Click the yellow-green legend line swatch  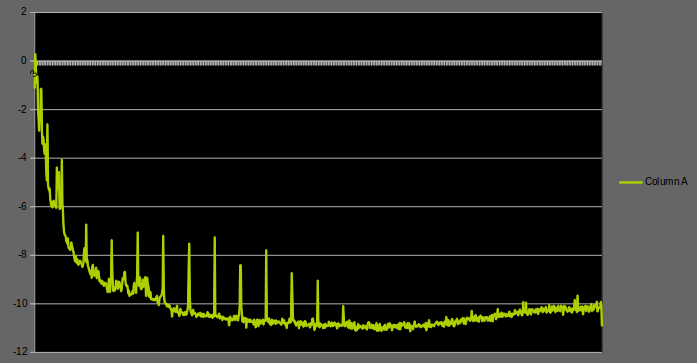point(631,182)
